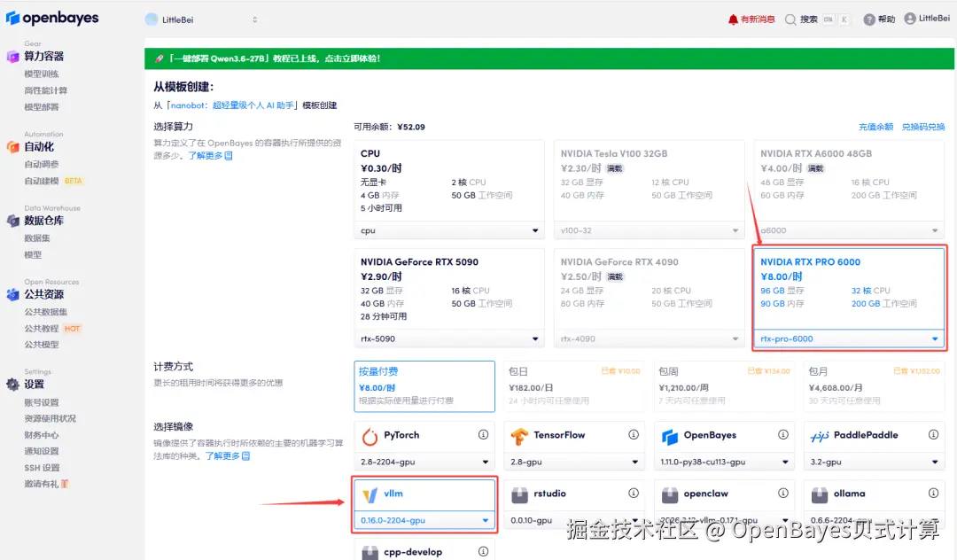The width and height of the screenshot is (957, 560).
Task: Click the 设置 gear icon
Action: click(x=12, y=385)
